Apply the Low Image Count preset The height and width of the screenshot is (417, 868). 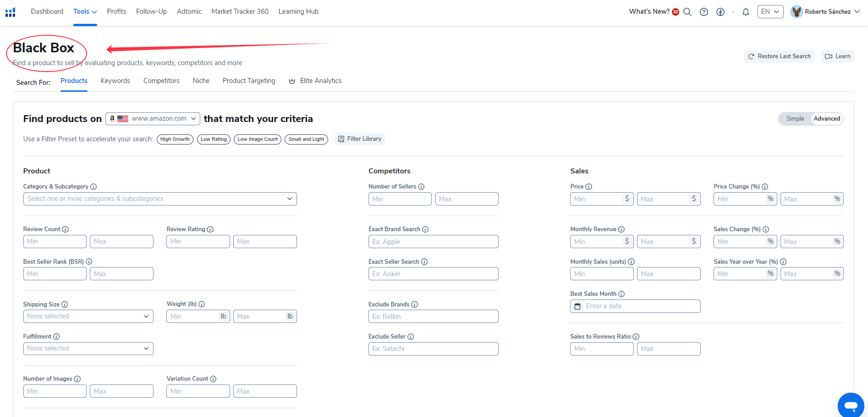(x=258, y=139)
